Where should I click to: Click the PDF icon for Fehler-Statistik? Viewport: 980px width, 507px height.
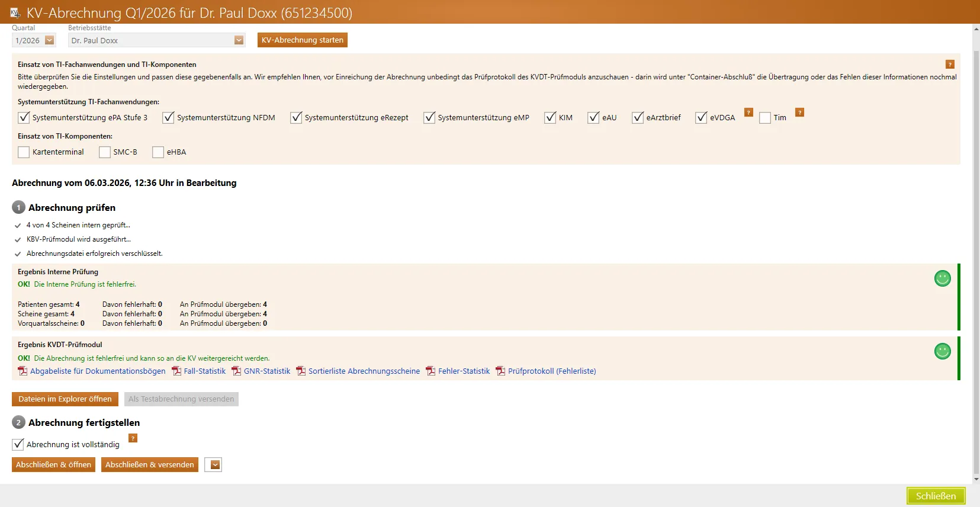click(x=430, y=371)
